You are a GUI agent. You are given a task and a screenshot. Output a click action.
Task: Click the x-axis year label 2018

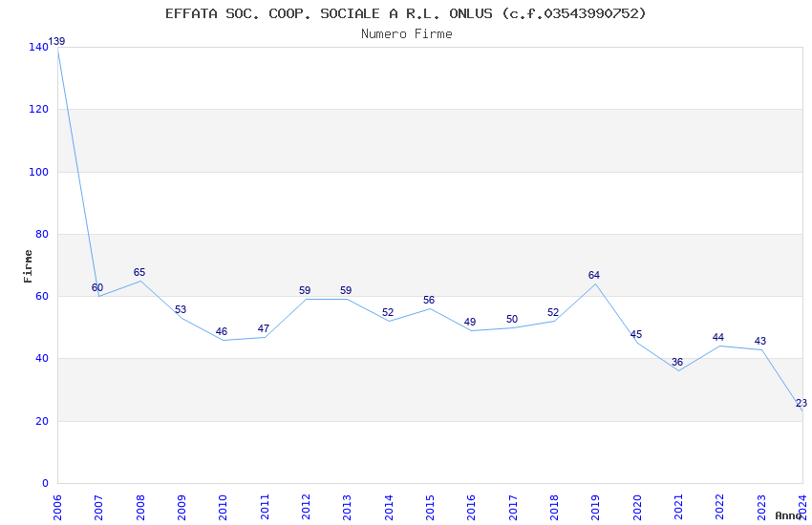tap(554, 508)
